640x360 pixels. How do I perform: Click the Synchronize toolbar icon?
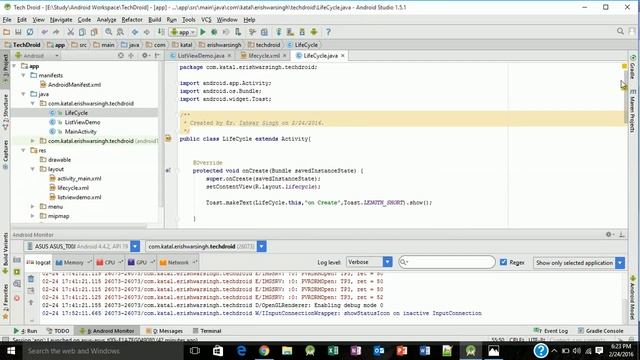(30, 32)
